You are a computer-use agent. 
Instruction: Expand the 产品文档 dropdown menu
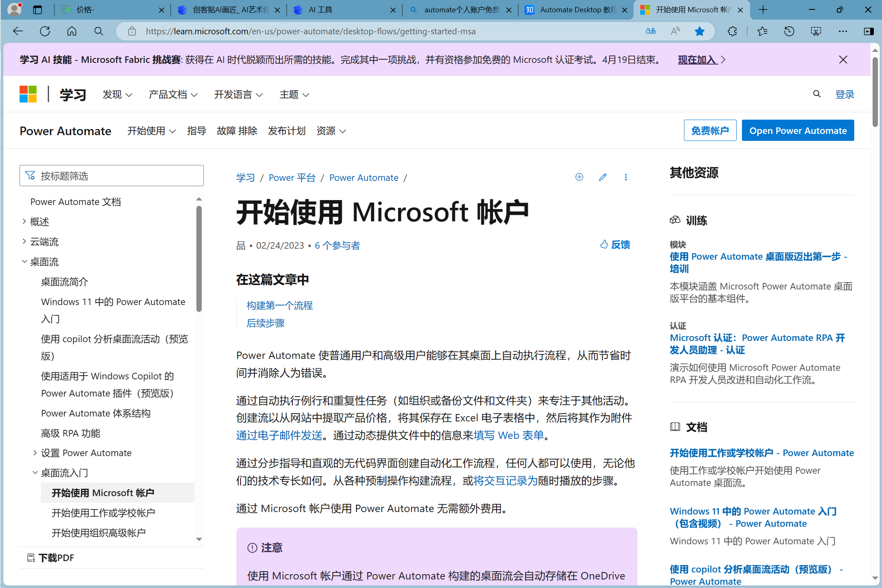pyautogui.click(x=173, y=95)
